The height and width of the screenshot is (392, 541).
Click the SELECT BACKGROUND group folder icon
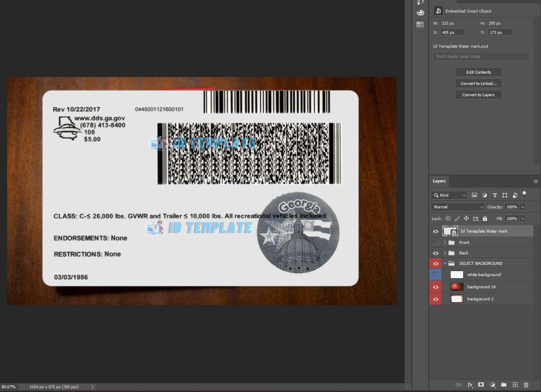point(451,263)
